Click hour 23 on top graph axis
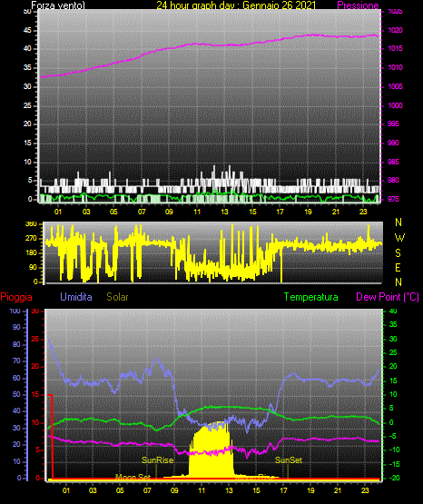The height and width of the screenshot is (504, 423). click(x=363, y=212)
